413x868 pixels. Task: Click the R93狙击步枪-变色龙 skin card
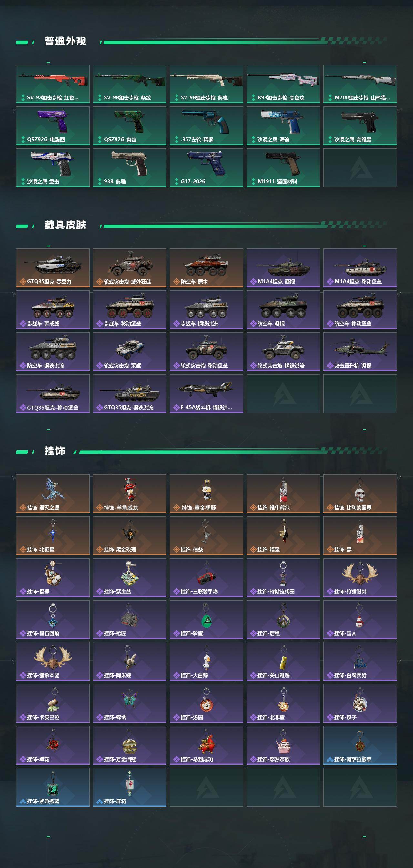click(x=283, y=84)
